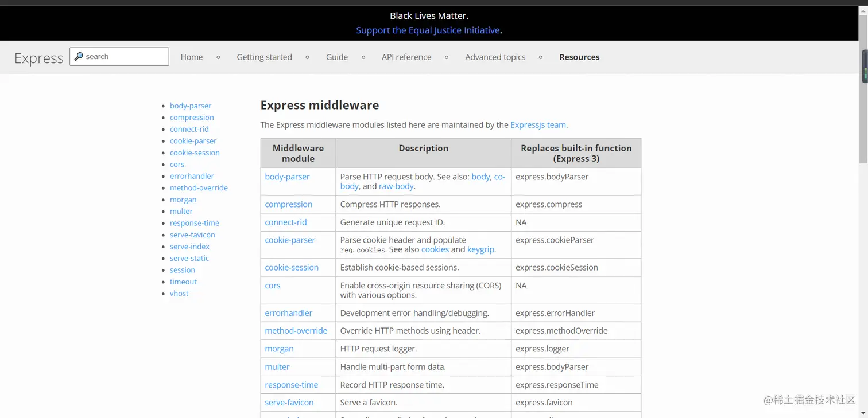This screenshot has width=868, height=418.
Task: Jump to cookie-parser in the sidebar list
Action: tap(193, 140)
